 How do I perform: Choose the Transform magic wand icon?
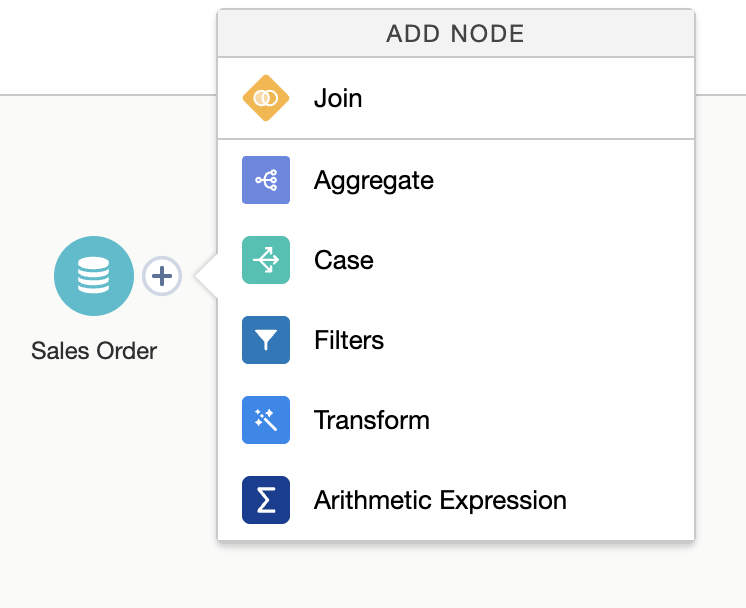click(266, 420)
